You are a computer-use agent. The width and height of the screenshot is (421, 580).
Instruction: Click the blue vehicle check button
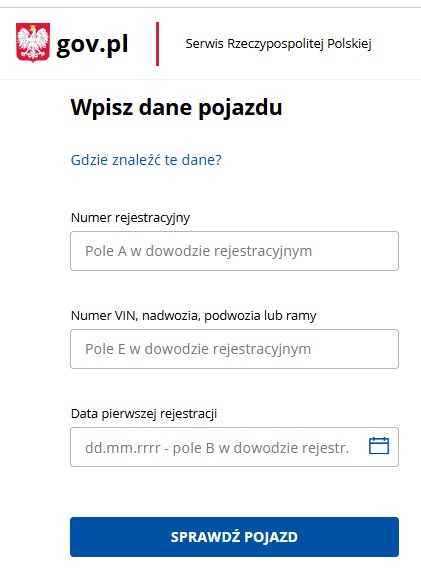pos(234,537)
